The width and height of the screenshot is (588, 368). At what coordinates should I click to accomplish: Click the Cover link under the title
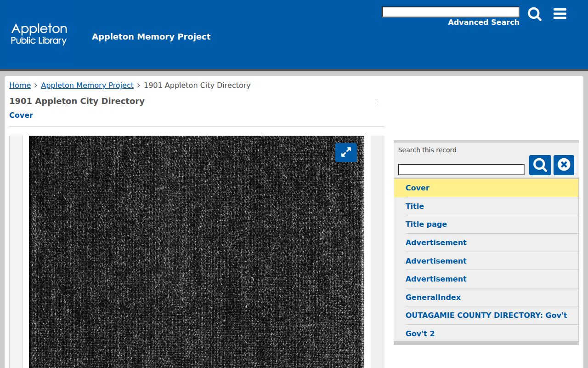tap(21, 115)
